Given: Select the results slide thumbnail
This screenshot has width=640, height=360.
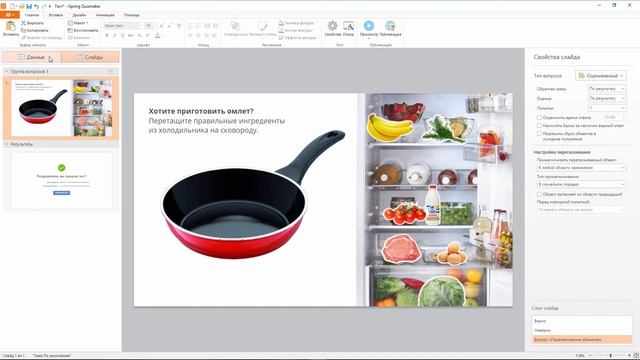Looking at the screenshot, I should pos(62,180).
